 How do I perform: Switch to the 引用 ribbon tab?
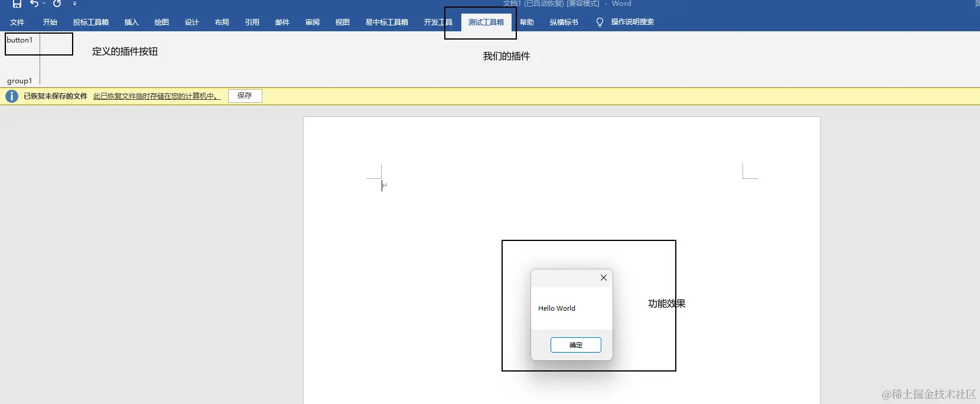point(252,22)
